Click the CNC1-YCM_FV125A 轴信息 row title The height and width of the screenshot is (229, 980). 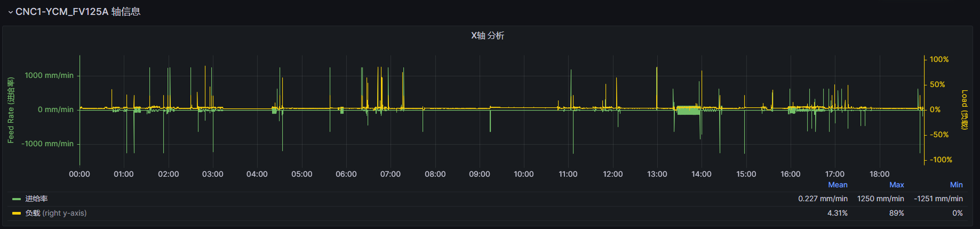click(78, 12)
